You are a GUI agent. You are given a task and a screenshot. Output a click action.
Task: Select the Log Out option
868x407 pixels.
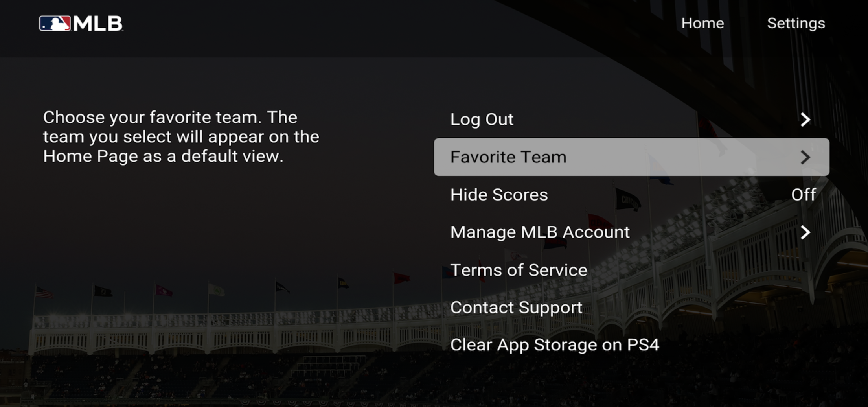click(x=482, y=120)
